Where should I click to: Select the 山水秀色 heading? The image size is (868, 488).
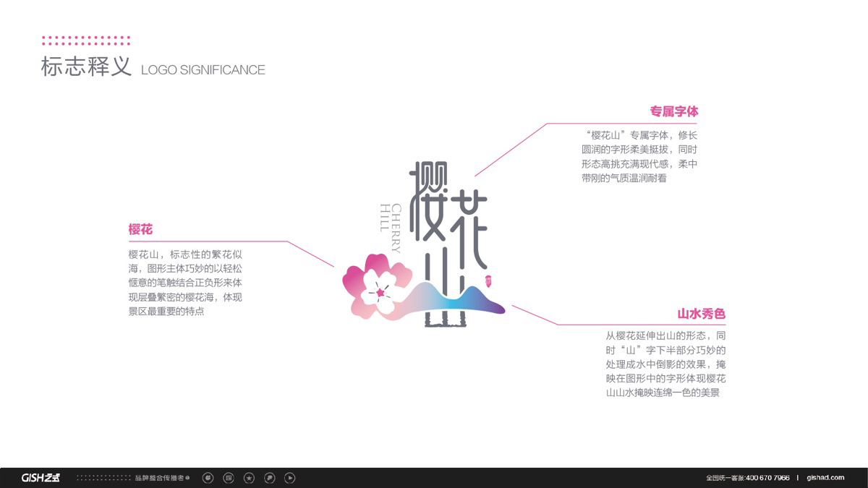point(701,314)
